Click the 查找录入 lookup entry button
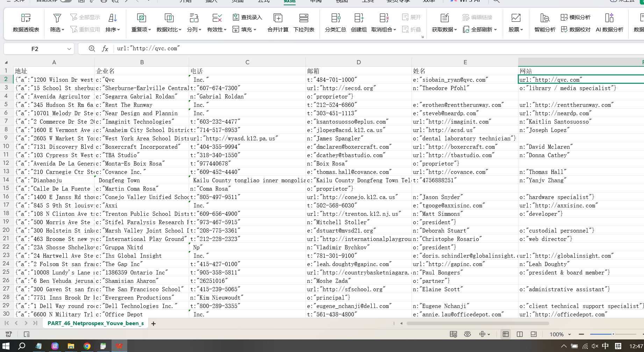Screen dimensions: 644x352 [247, 17]
